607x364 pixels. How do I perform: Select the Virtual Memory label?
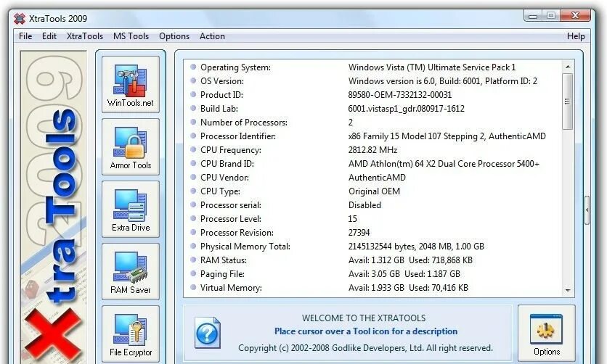pyautogui.click(x=231, y=288)
